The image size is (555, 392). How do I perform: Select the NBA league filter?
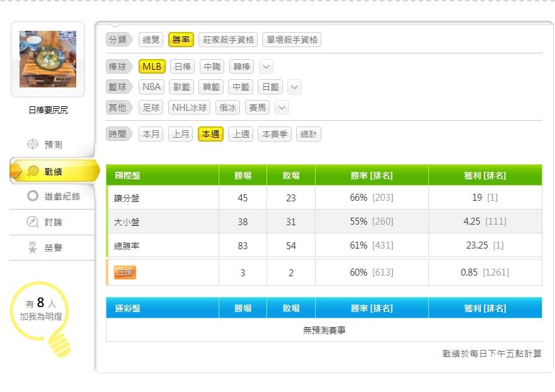[152, 87]
